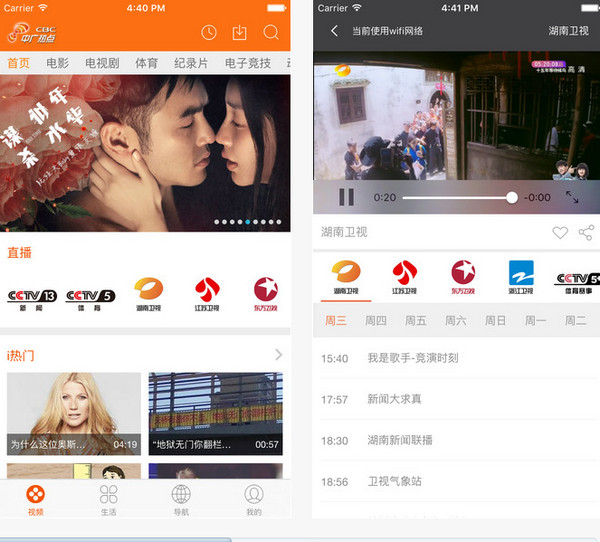
Task: Select 周三 schedule day
Action: coord(336,320)
